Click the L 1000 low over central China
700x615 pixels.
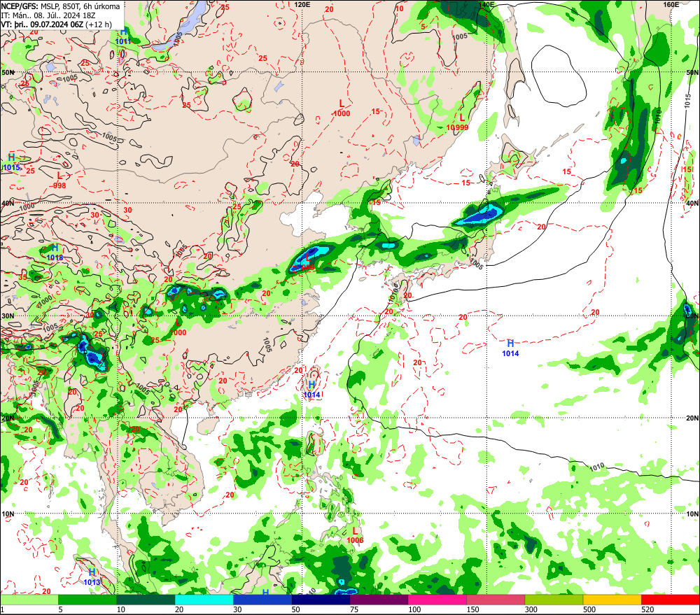coord(178,327)
